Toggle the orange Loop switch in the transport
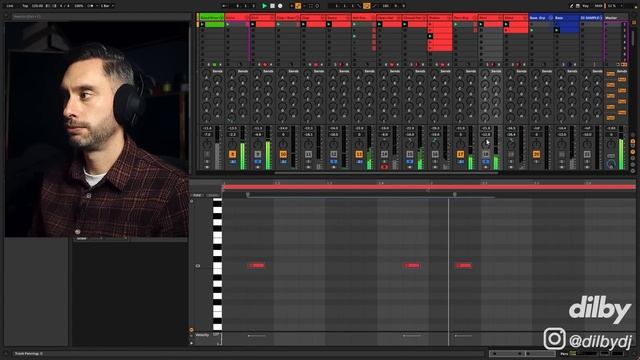 [x=367, y=6]
